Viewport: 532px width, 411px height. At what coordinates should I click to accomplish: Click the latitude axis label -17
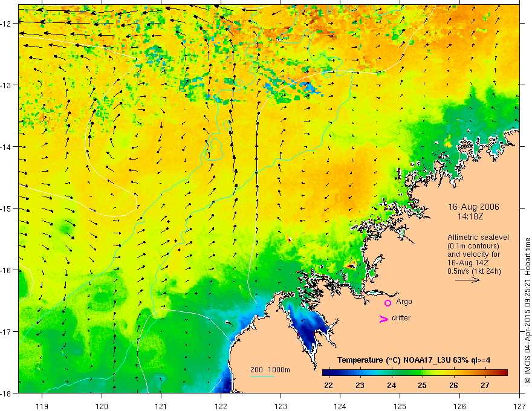(6, 332)
